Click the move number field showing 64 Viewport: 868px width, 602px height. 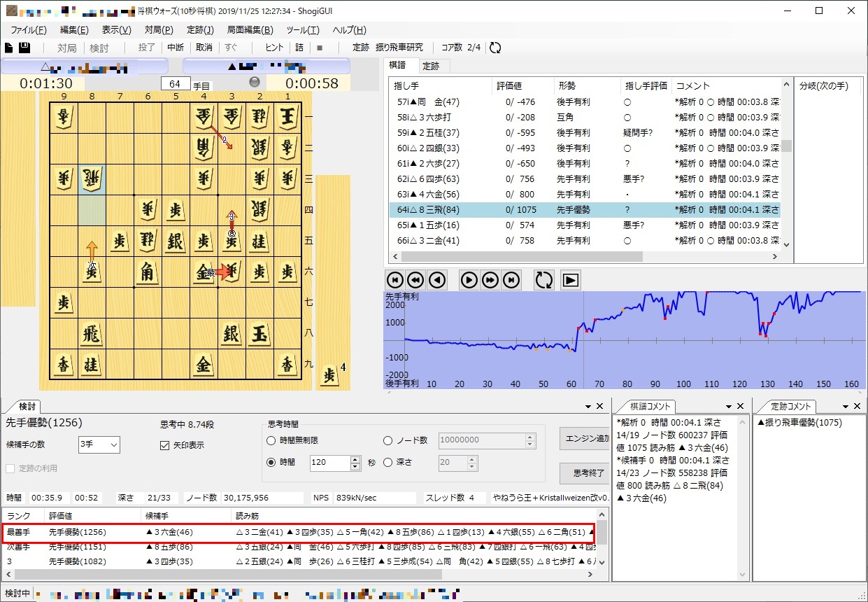[176, 84]
